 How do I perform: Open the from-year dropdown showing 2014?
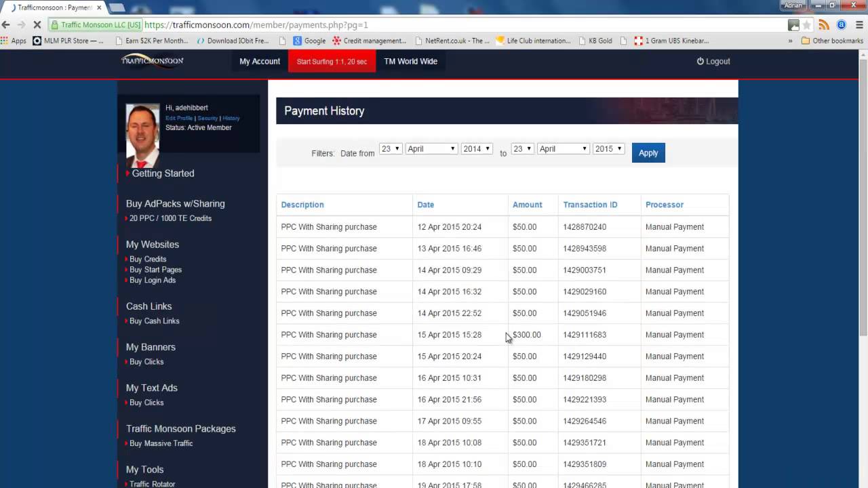(476, 148)
